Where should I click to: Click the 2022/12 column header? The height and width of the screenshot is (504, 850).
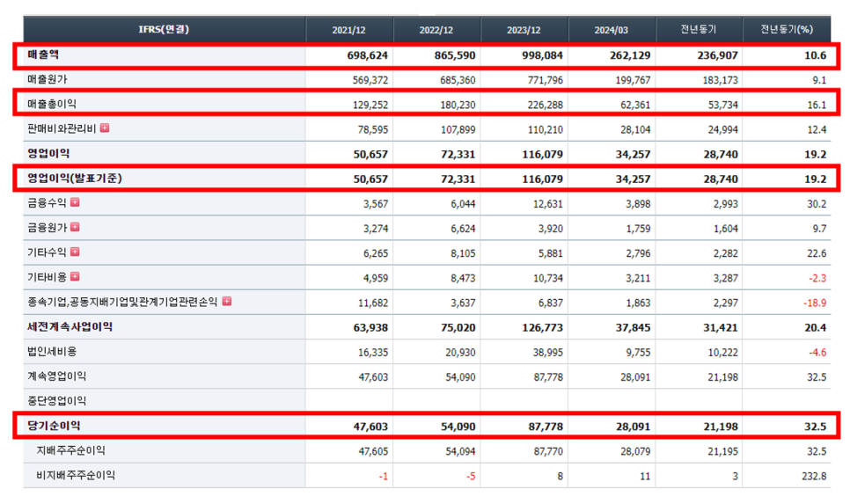click(x=436, y=30)
